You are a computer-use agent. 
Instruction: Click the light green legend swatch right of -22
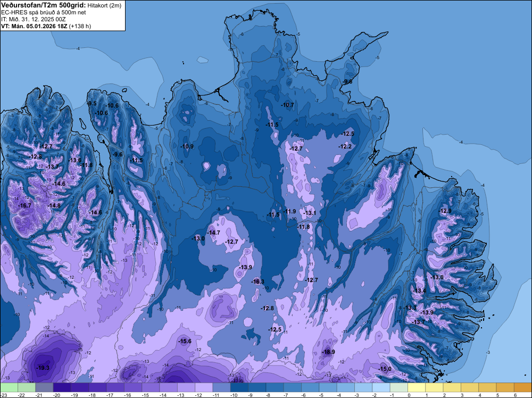pyautogui.click(x=27, y=387)
